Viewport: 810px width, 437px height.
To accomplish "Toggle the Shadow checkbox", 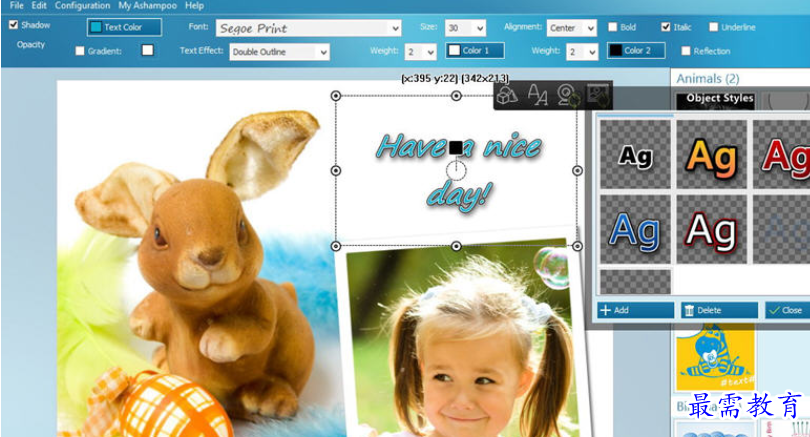I will pos(13,25).
